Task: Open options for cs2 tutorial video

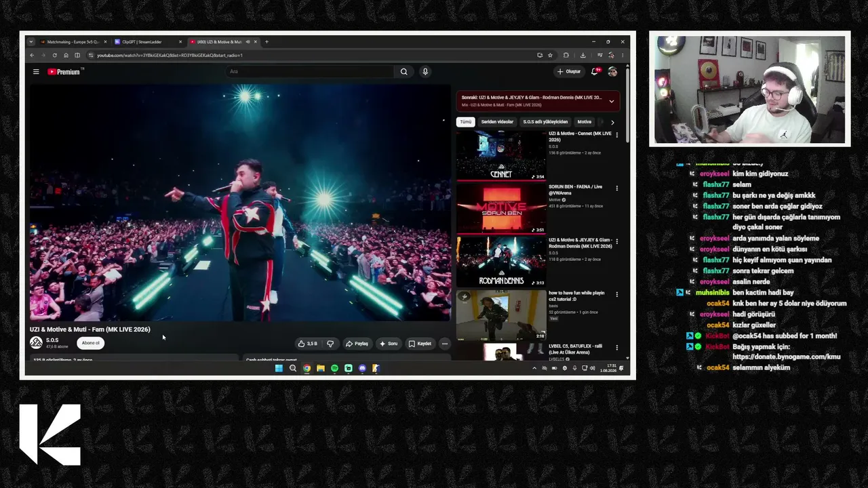Action: click(616, 294)
